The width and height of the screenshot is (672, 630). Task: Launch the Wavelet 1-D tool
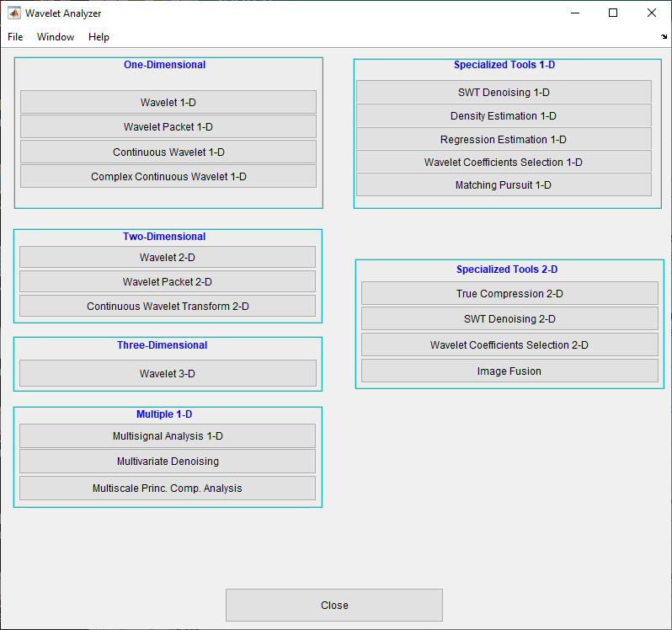pos(168,102)
